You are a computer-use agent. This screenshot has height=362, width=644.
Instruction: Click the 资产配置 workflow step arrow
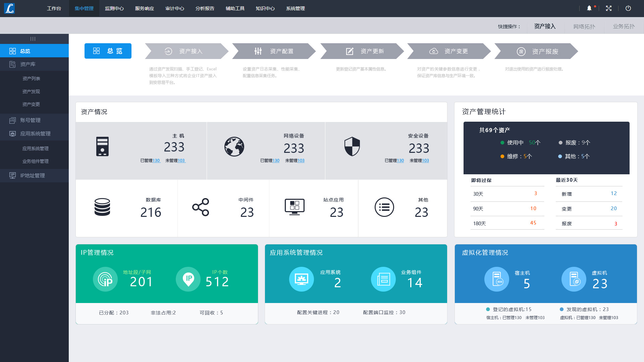click(274, 51)
